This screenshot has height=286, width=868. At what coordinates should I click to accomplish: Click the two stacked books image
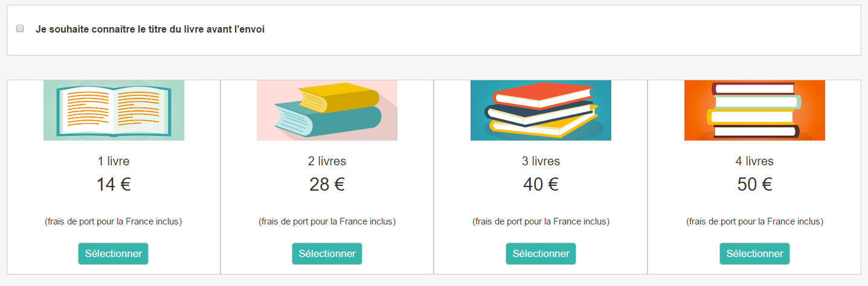click(327, 110)
